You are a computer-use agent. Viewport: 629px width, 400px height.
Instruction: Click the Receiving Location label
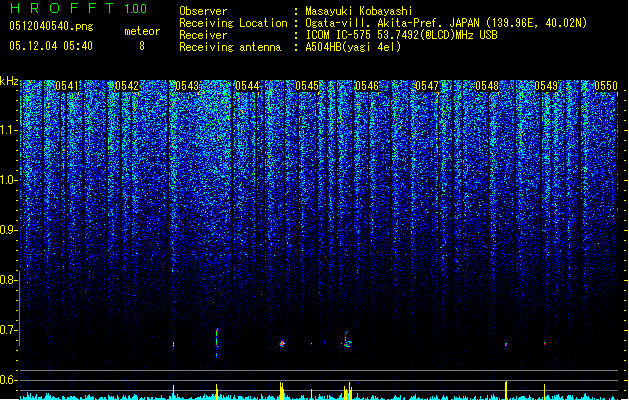click(233, 23)
